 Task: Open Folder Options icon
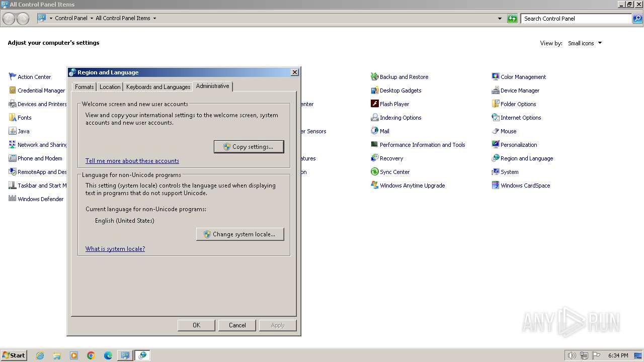tap(495, 104)
